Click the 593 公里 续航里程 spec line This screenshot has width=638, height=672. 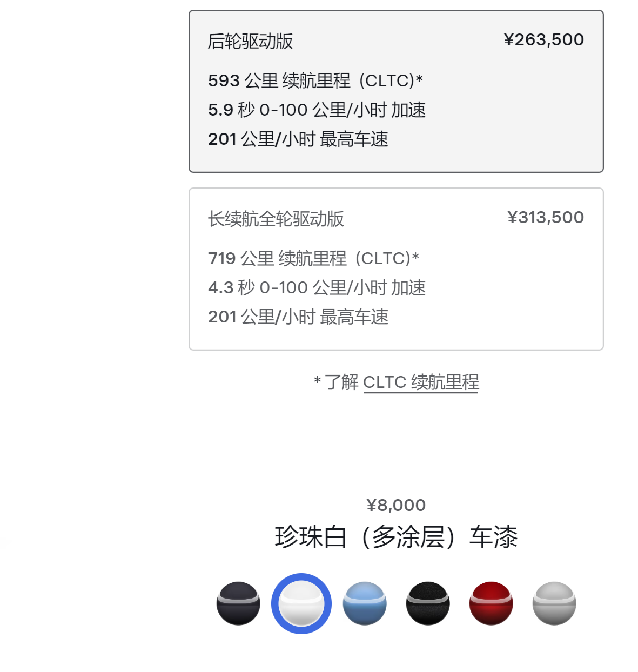coord(315,80)
